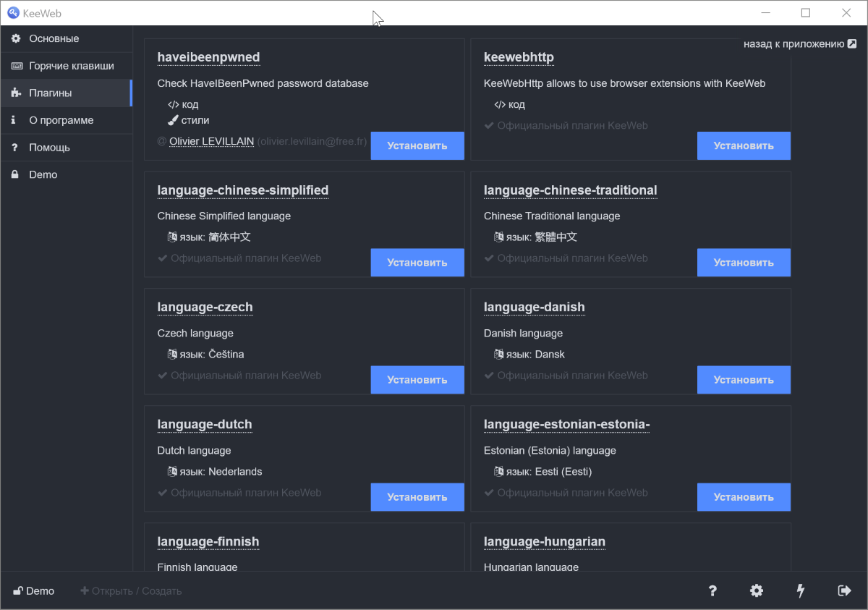Image resolution: width=868 pixels, height=610 pixels.
Task: Select the Demo file in sidebar
Action: click(66, 174)
